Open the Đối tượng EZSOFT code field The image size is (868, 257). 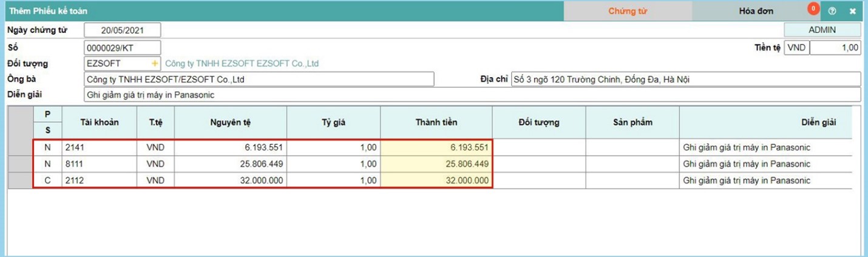click(118, 64)
